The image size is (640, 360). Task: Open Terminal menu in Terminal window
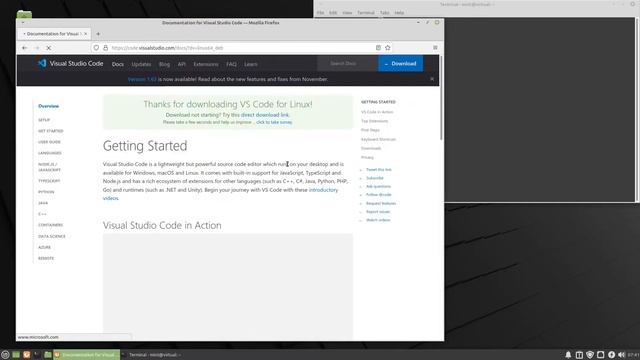366,13
